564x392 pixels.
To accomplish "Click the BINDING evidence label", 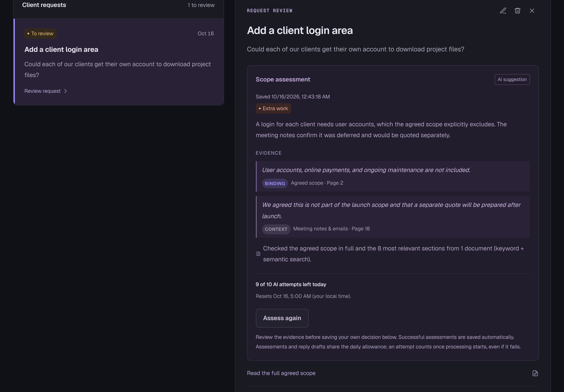I will pyautogui.click(x=275, y=183).
